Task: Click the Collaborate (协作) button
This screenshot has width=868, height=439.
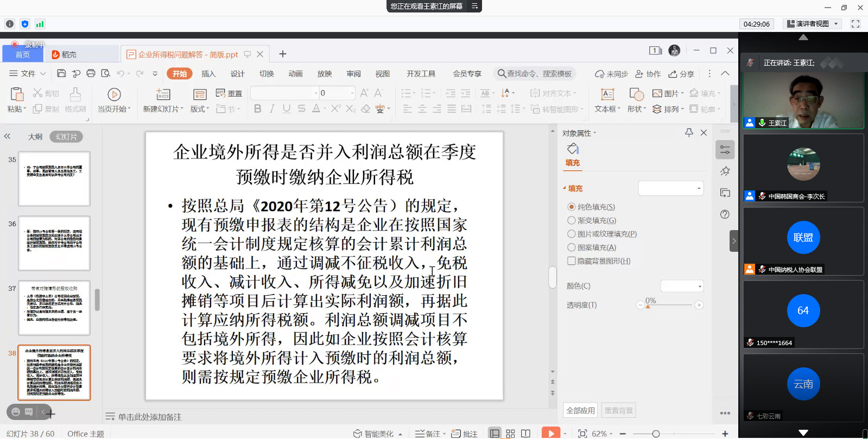Action: tap(648, 74)
